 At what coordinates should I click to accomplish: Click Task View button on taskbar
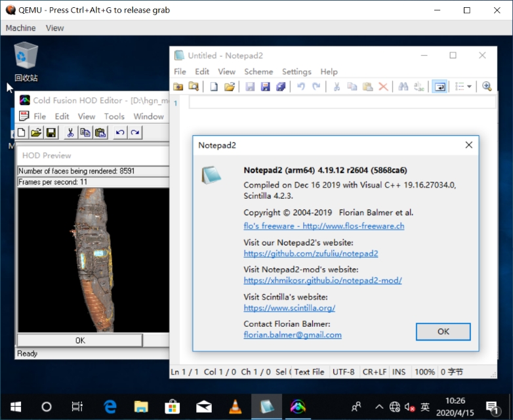[77, 407]
